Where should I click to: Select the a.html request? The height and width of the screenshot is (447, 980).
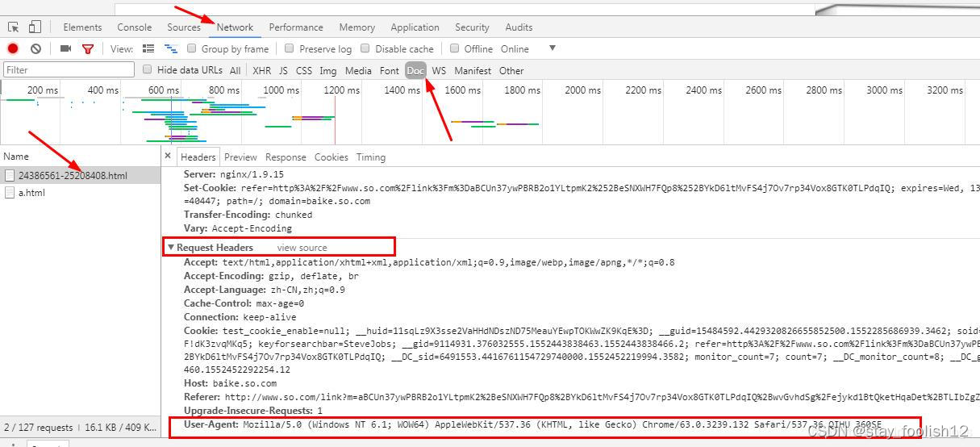point(81,193)
